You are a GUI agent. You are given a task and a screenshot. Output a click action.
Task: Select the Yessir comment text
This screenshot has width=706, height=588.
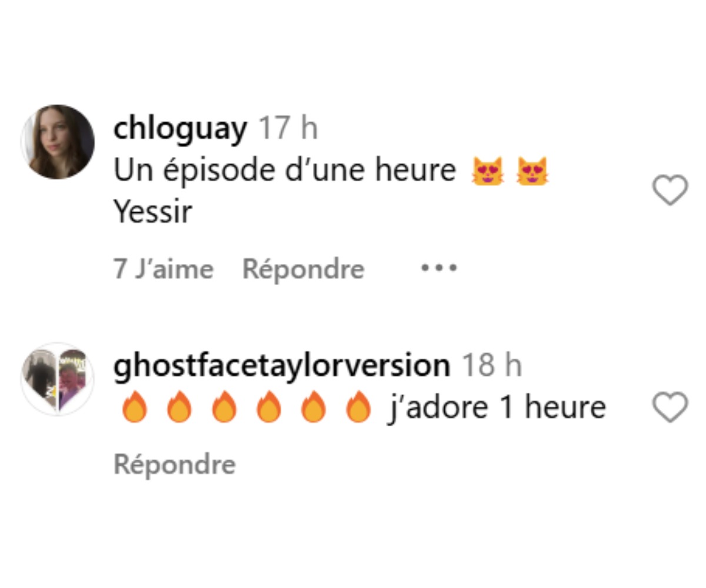153,212
